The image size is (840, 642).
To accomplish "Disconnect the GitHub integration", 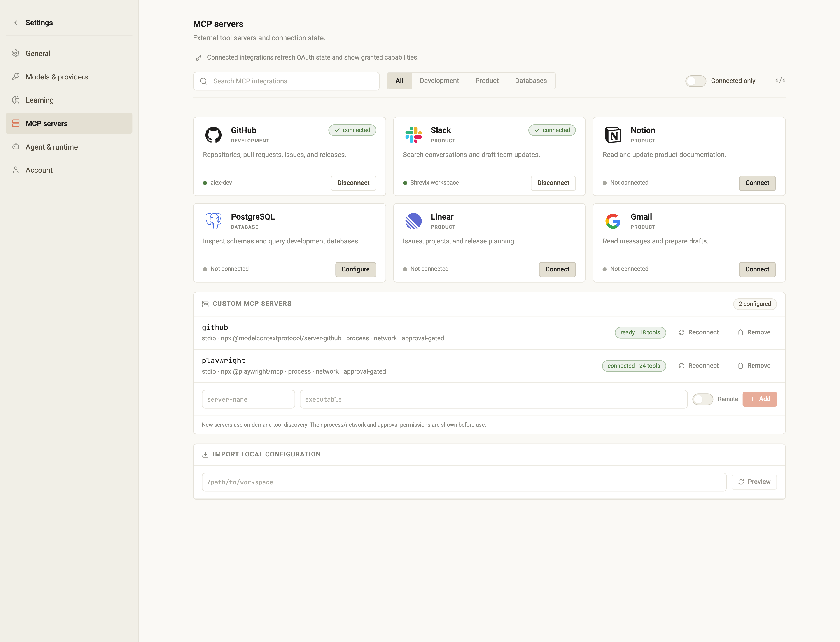I will tap(353, 183).
